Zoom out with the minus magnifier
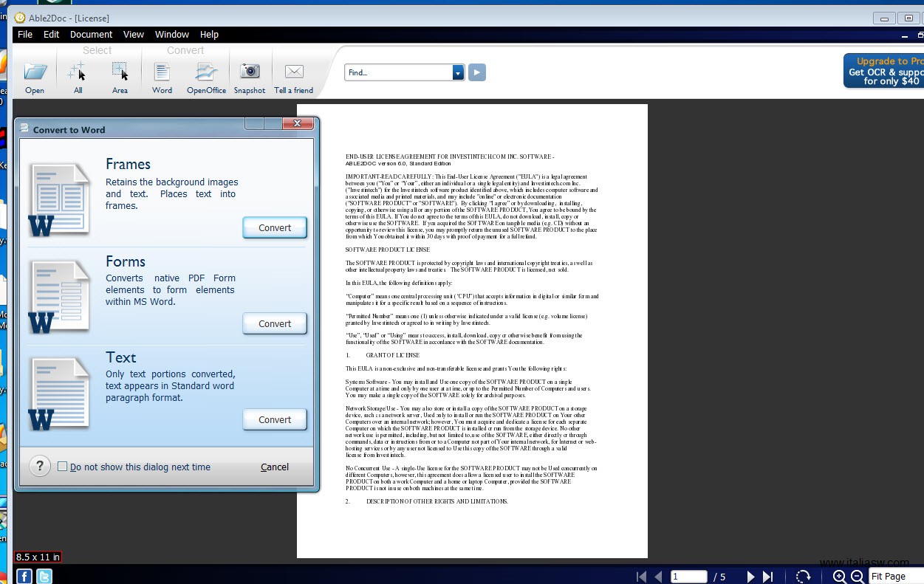924x584 pixels. point(858,577)
